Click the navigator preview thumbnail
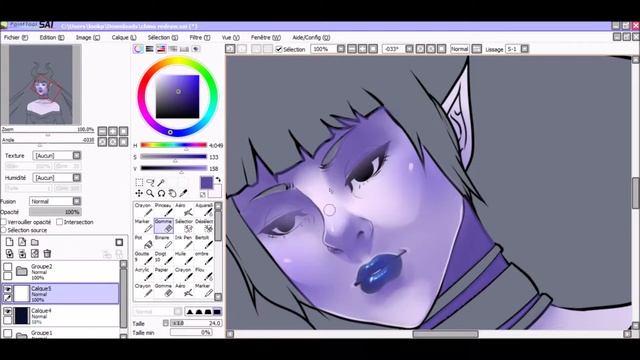The image size is (640, 360). [x=41, y=84]
